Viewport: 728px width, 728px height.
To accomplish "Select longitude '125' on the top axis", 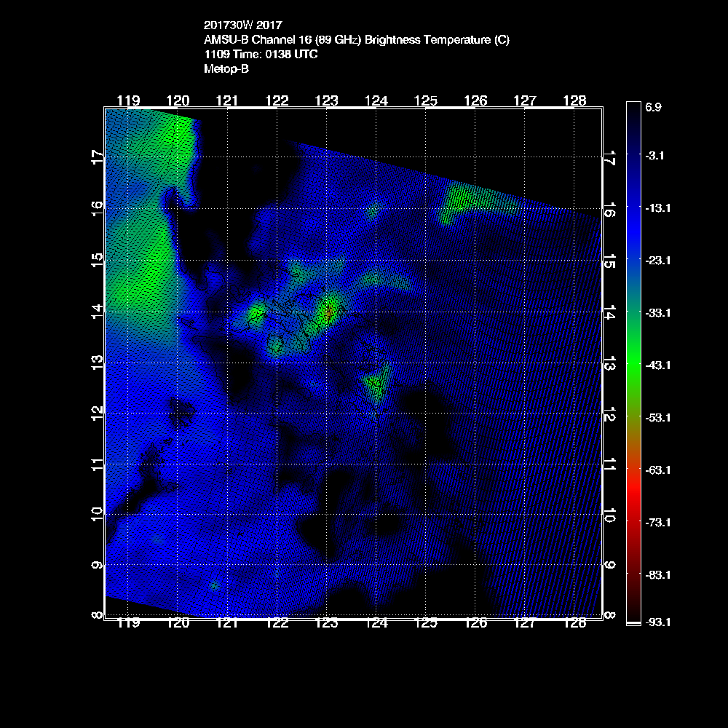I will pyautogui.click(x=426, y=100).
